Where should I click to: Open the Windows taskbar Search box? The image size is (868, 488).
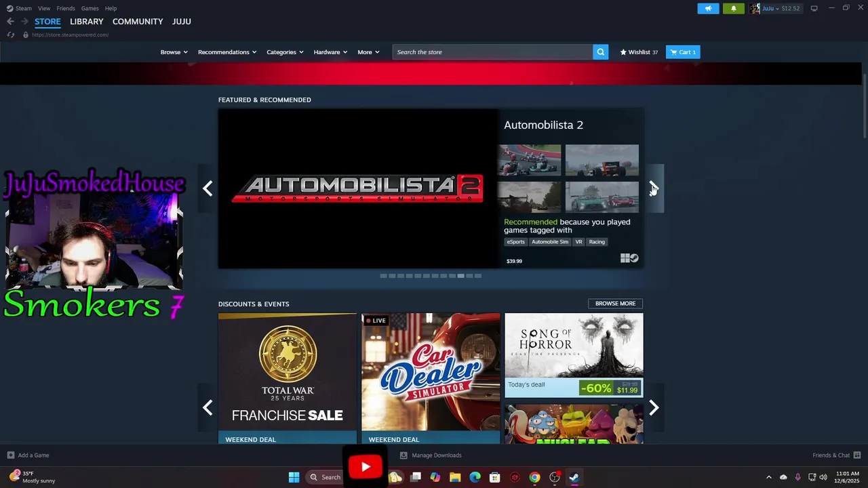[x=324, y=477]
